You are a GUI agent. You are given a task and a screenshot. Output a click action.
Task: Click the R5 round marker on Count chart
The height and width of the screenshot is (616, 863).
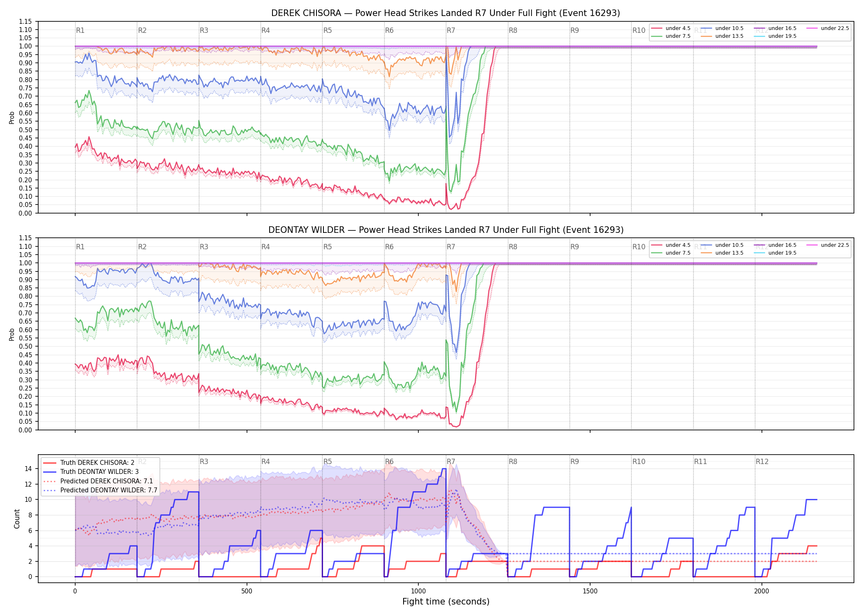328,462
